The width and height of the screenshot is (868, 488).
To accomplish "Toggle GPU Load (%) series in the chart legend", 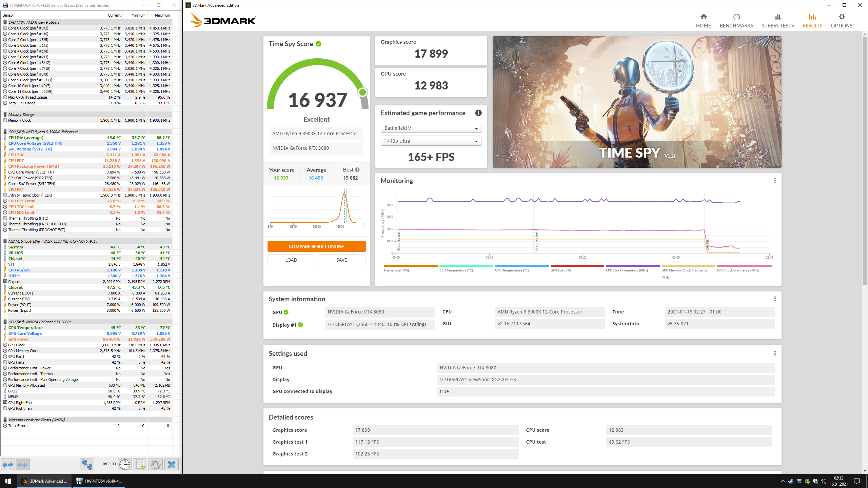I will point(560,270).
